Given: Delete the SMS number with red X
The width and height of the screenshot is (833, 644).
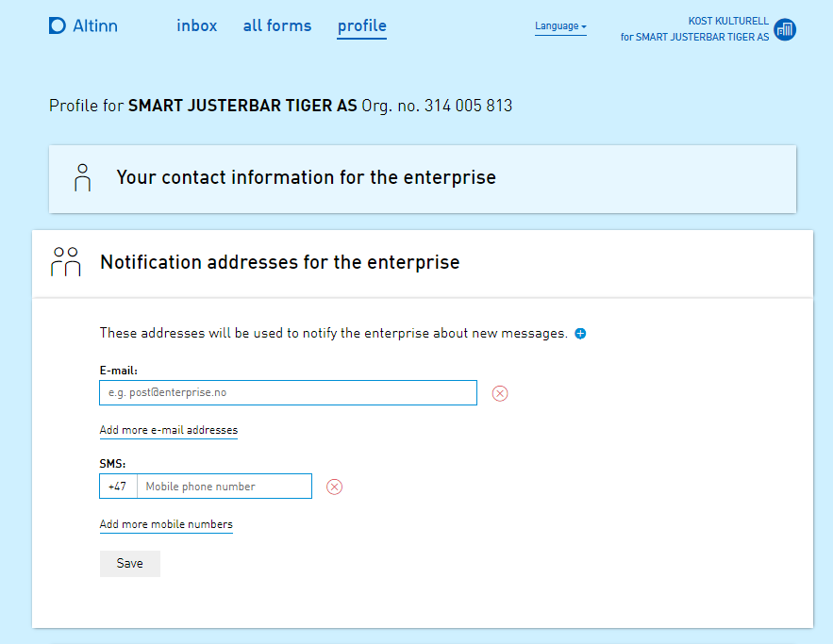Looking at the screenshot, I should (x=334, y=487).
